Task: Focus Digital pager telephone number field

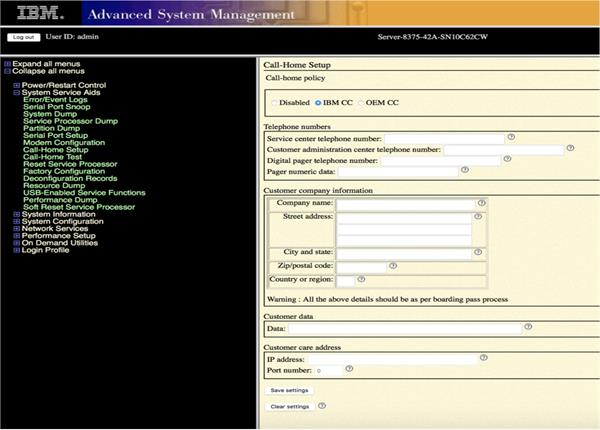Action: pos(441,161)
